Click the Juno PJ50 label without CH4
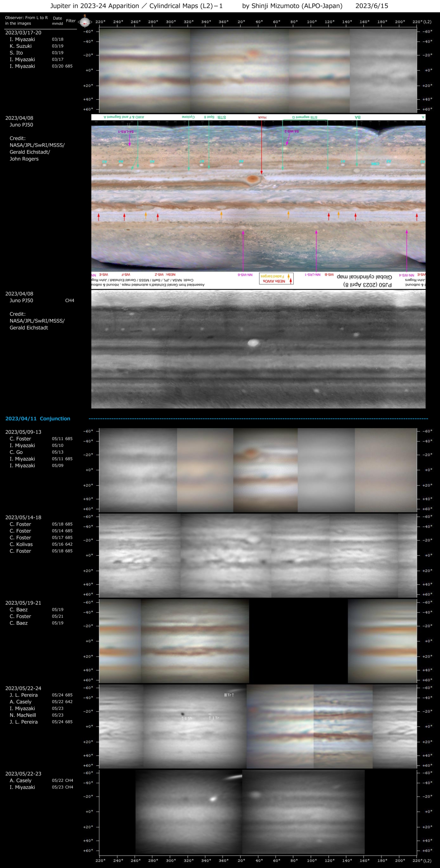Image resolution: width=440 pixels, height=868 pixels. coord(21,125)
